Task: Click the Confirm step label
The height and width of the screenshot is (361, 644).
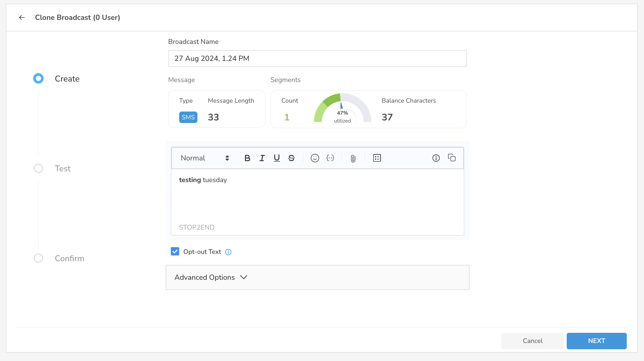Action: [x=69, y=258]
